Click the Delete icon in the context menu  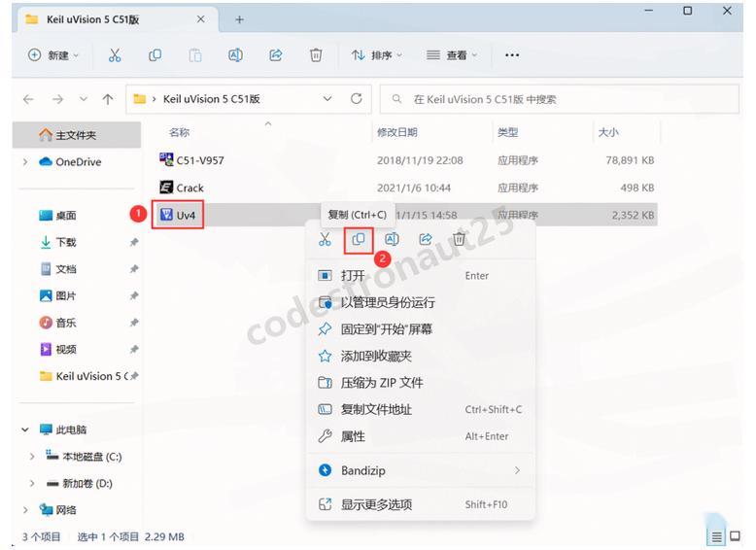(459, 239)
